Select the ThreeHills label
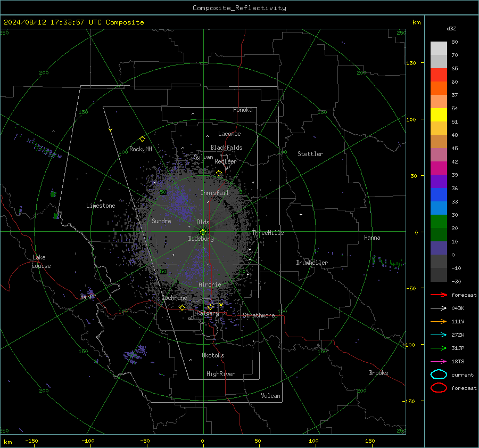The width and height of the screenshot is (479, 448). (x=268, y=233)
